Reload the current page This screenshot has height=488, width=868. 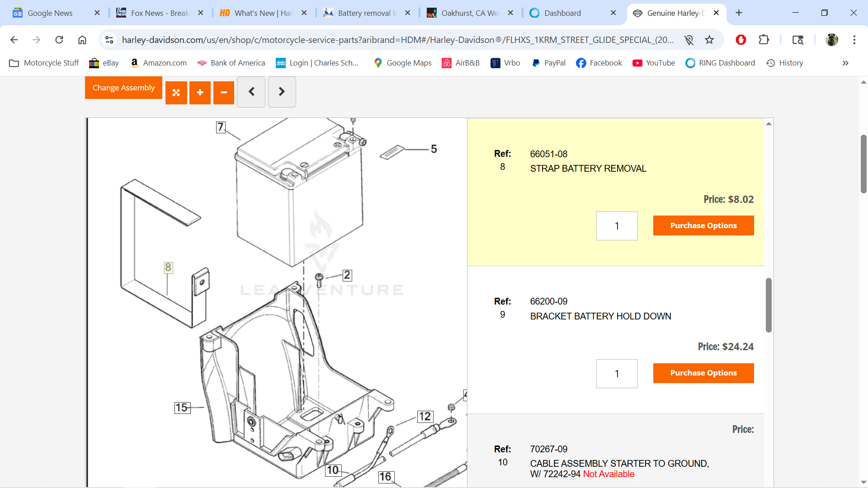(59, 40)
